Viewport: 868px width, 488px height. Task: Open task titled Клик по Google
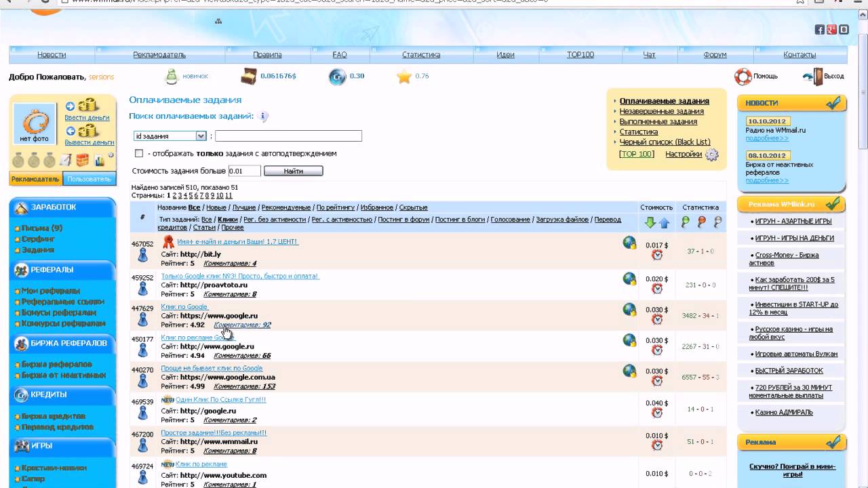pyautogui.click(x=184, y=307)
